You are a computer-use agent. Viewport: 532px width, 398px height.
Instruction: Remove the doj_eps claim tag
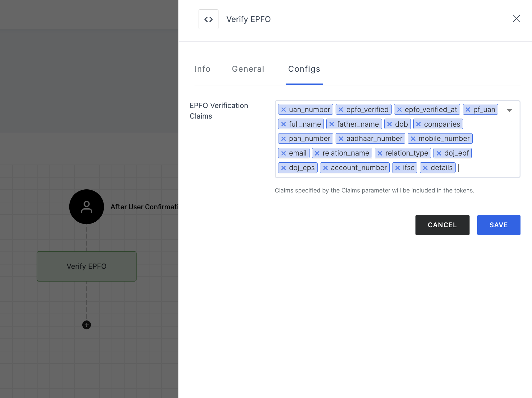click(x=283, y=168)
